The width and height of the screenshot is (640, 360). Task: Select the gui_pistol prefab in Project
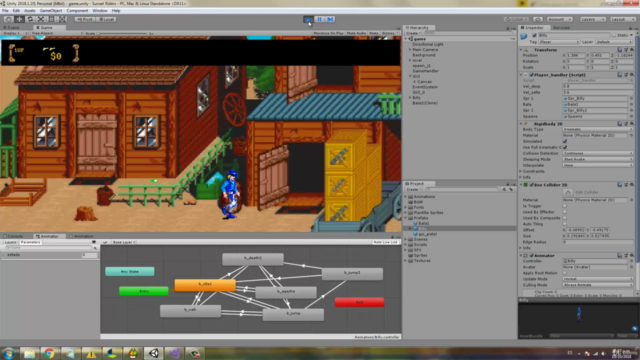coord(425,234)
